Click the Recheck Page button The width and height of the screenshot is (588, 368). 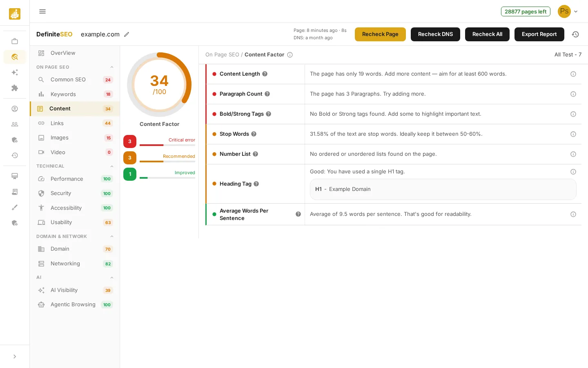click(x=380, y=34)
